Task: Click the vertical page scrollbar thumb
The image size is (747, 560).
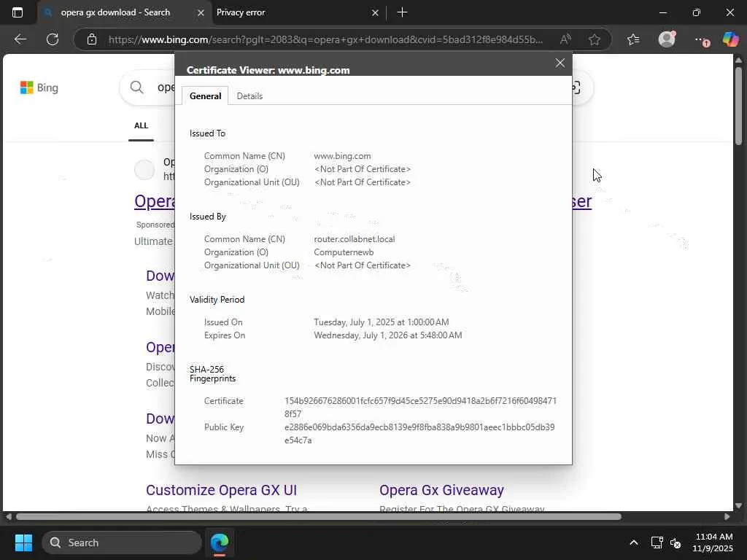Action: tap(738, 106)
